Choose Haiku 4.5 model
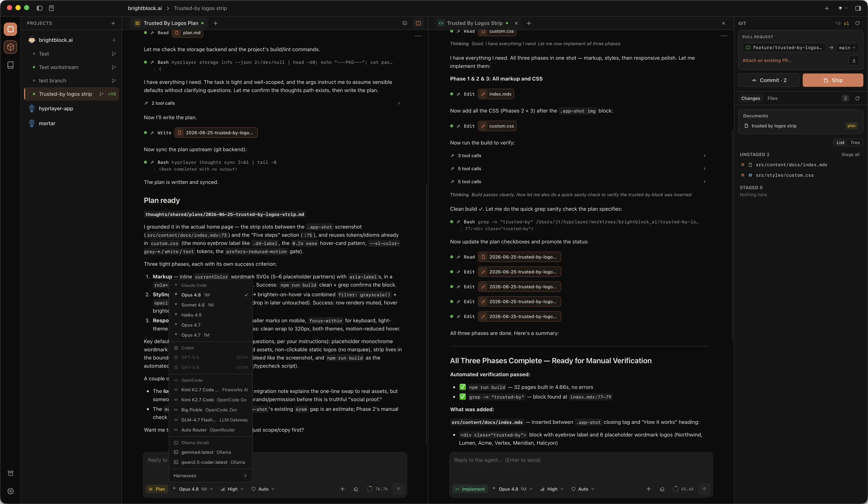The image size is (868, 504). 211,315
